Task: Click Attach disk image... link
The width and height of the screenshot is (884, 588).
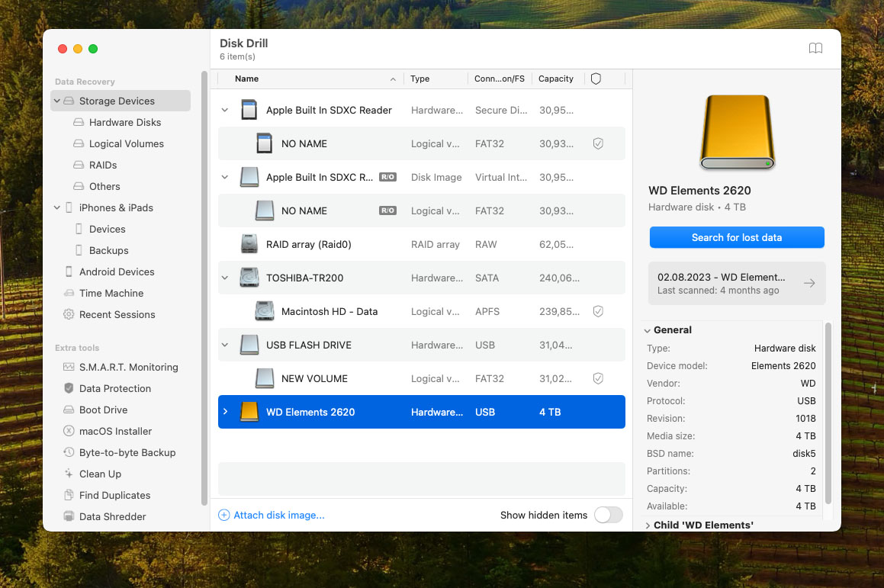Action: coord(272,516)
